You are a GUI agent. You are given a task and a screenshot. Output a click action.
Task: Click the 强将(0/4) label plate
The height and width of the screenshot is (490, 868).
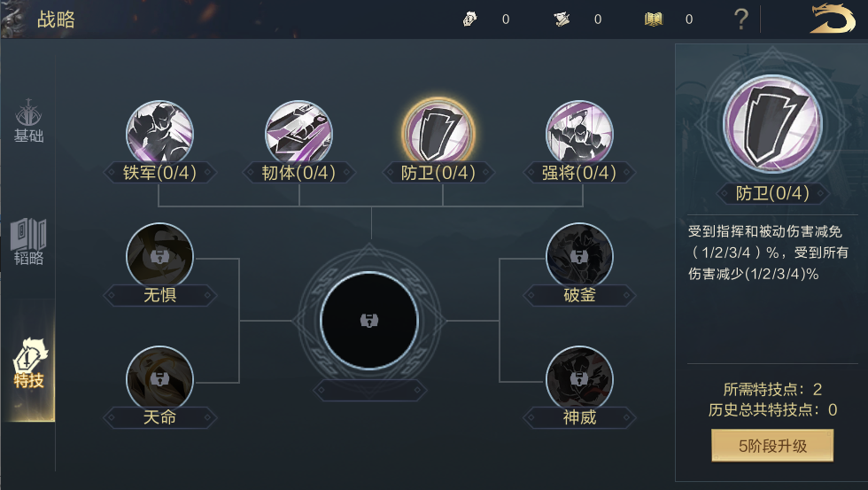click(579, 173)
